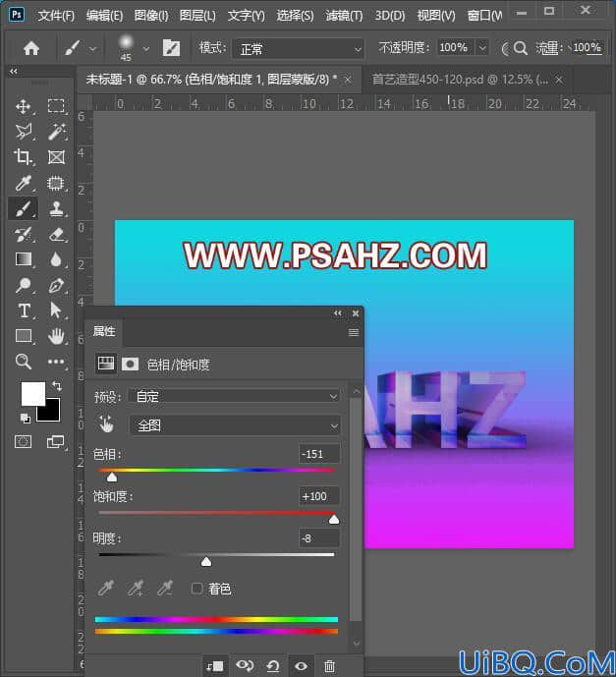Open the 全图 channel range dropdown

pos(236,425)
